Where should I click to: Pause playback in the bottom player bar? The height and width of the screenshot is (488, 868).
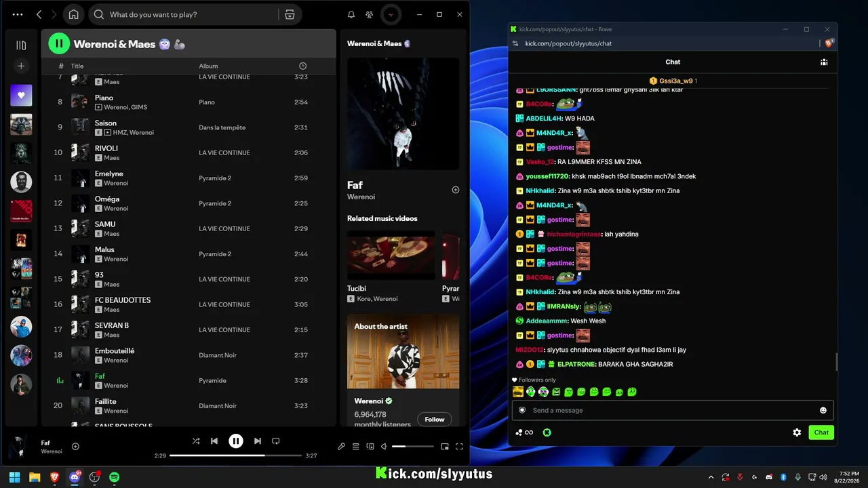pyautogui.click(x=236, y=441)
